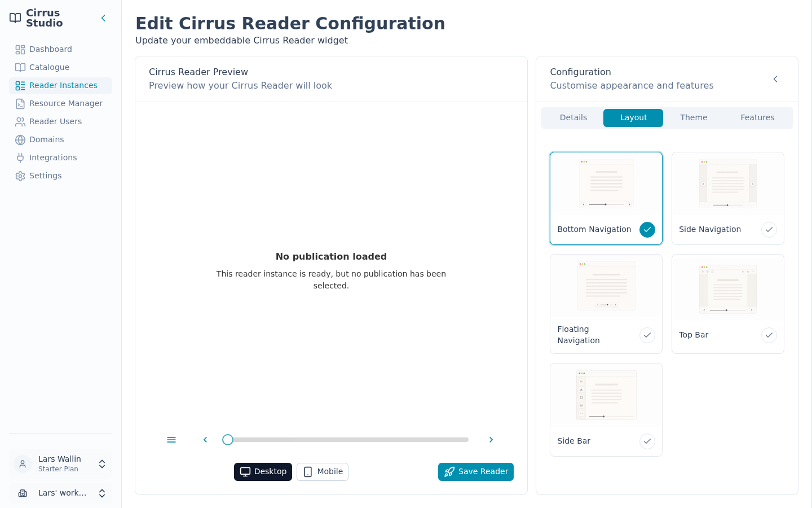Click the Resource Manager file icon
Viewport: 812px width, 508px height.
pyautogui.click(x=20, y=104)
